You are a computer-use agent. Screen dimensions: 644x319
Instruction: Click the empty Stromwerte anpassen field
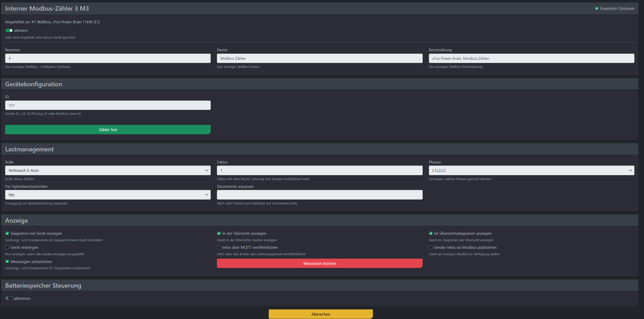320,195
